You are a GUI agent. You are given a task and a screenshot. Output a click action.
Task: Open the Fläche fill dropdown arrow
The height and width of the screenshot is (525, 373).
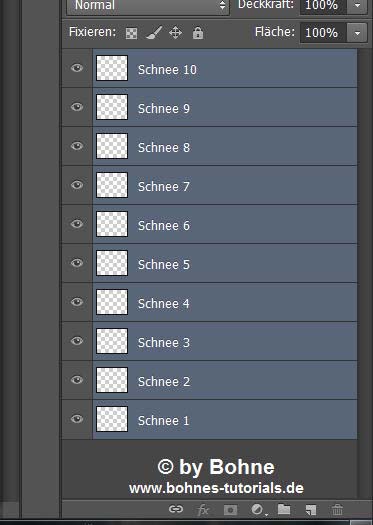click(x=357, y=33)
